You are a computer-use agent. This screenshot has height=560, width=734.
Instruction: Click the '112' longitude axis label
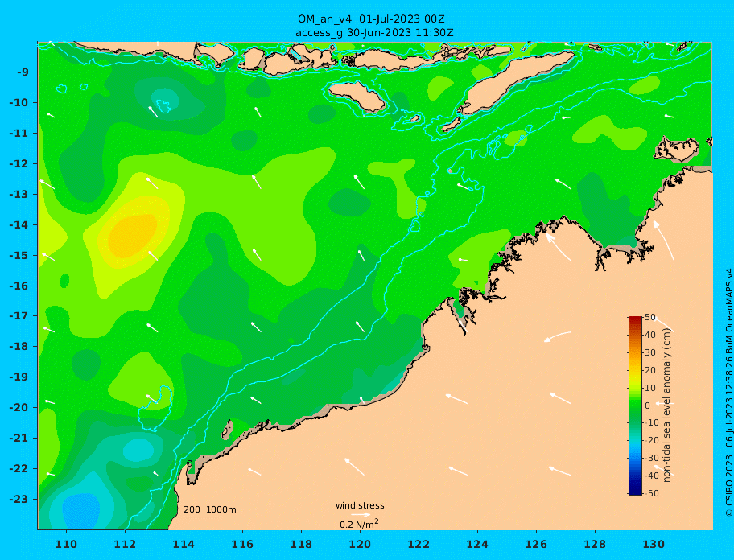click(x=125, y=544)
